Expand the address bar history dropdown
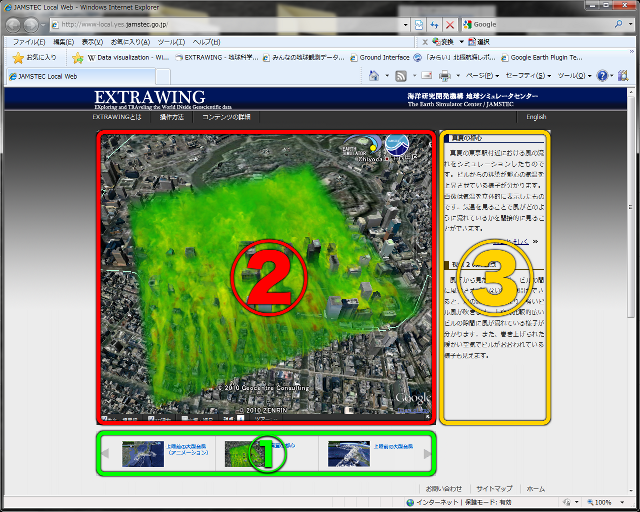The width and height of the screenshot is (640, 512). [x=405, y=25]
